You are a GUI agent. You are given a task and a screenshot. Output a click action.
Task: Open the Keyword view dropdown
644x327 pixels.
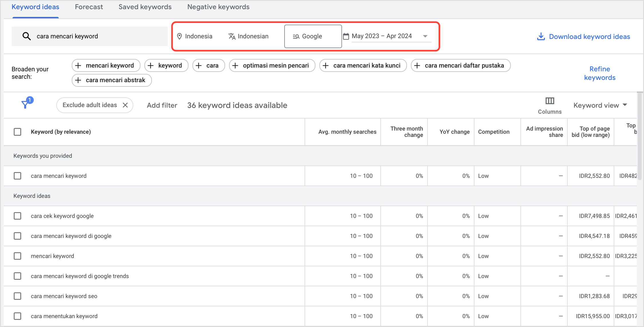(x=600, y=105)
